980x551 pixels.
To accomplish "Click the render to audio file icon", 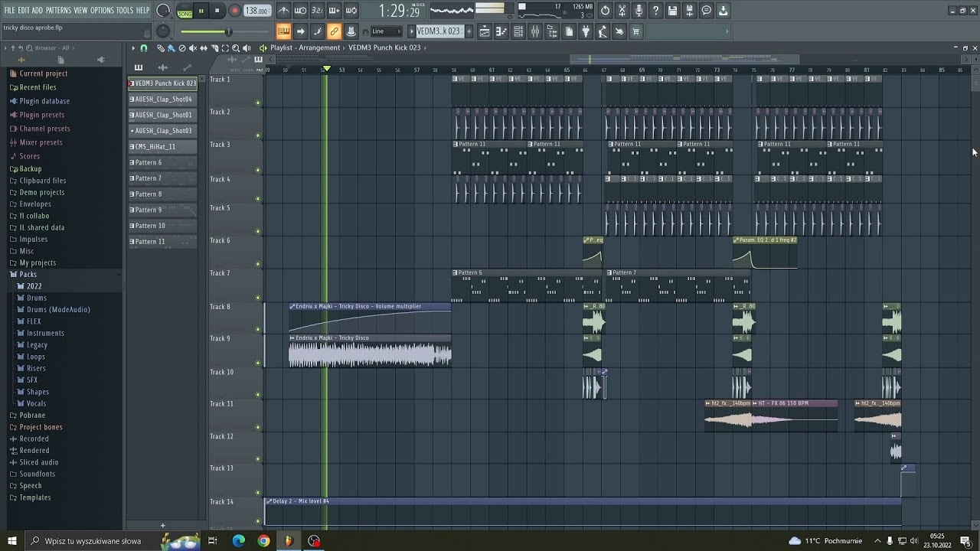I will click(690, 11).
